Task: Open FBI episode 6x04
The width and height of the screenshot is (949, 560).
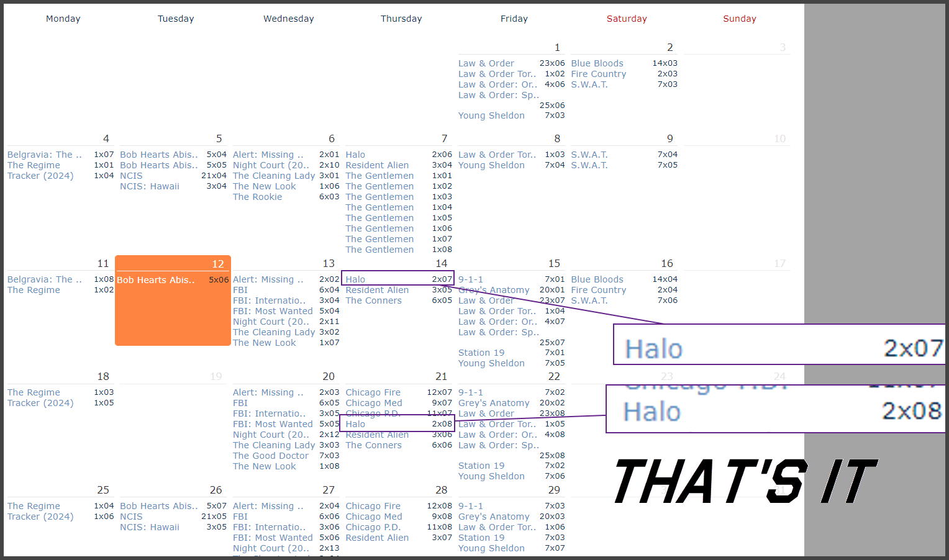Action: coord(240,290)
